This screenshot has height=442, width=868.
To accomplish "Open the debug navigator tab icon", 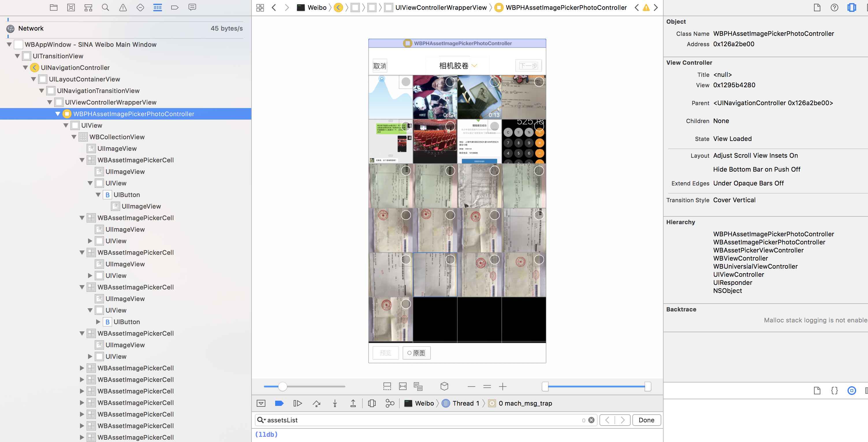I will 157,8.
